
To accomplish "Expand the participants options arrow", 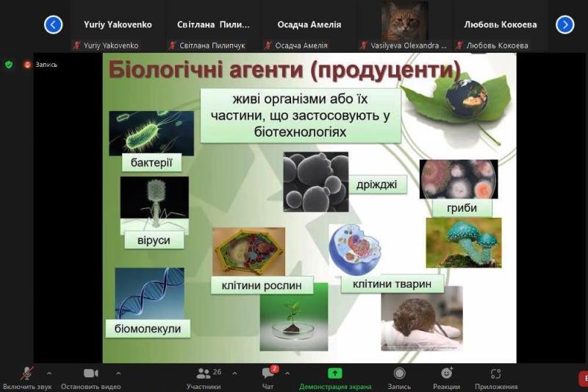I will 234,373.
